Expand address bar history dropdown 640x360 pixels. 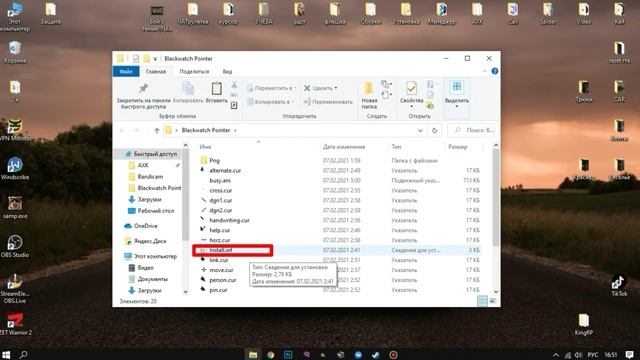[x=420, y=130]
